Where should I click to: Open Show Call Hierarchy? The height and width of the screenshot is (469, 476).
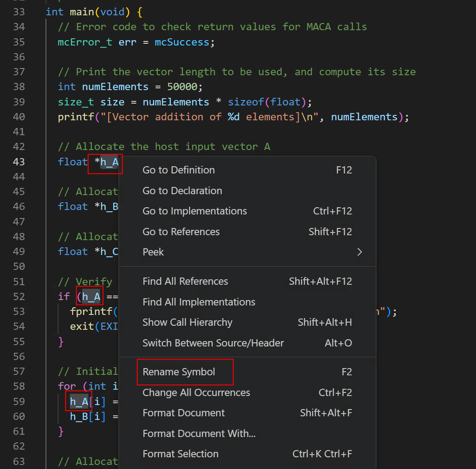click(x=188, y=322)
